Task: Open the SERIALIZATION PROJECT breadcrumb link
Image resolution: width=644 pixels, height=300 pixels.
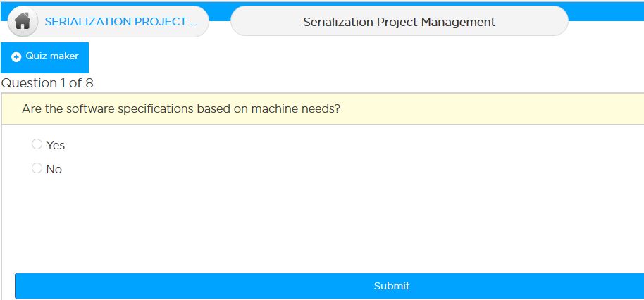Action: (121, 22)
